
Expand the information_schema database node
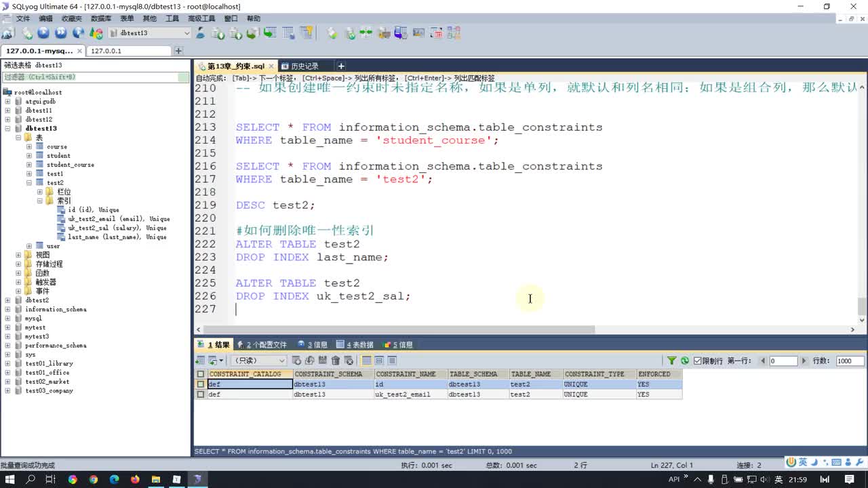coord(8,309)
